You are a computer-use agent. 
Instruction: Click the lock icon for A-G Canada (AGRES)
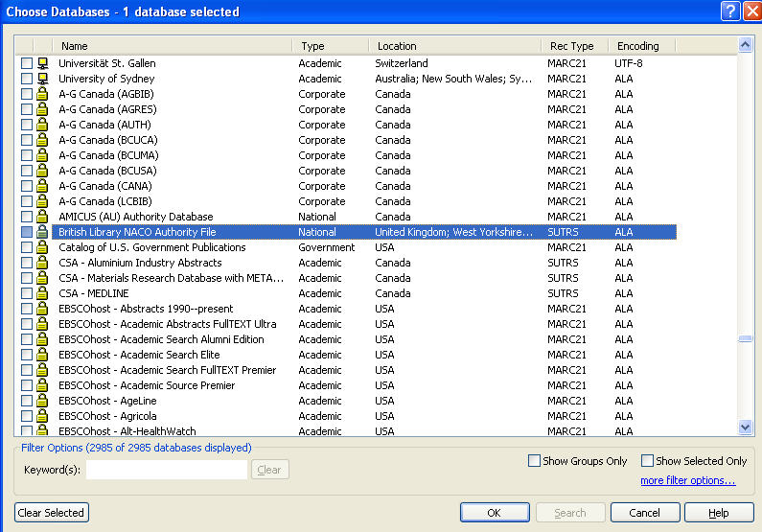(x=43, y=109)
